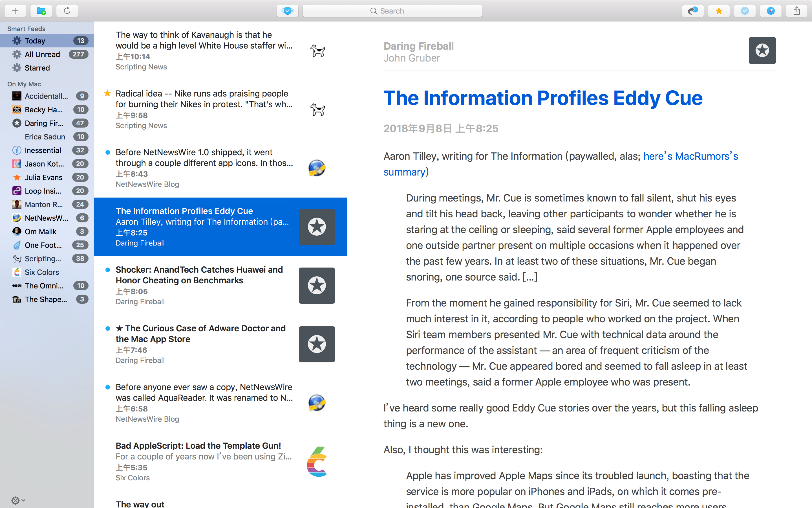Click the Six Colors logo on Bad AppleScript
This screenshot has width=812, height=508.
click(x=317, y=462)
